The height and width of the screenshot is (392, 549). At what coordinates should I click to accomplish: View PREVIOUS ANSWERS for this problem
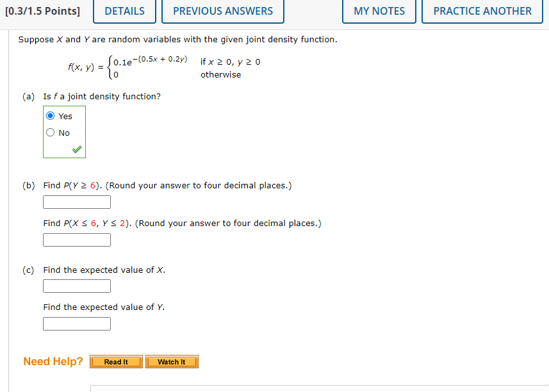(222, 11)
